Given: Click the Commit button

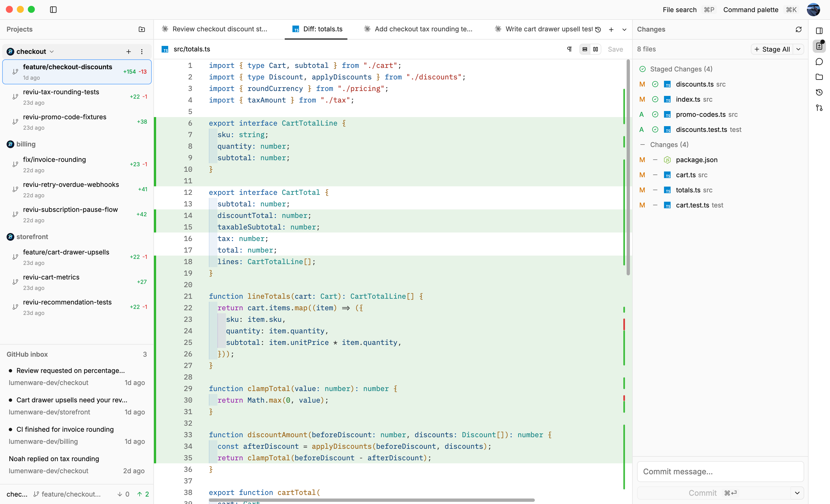Looking at the screenshot, I should [713, 493].
